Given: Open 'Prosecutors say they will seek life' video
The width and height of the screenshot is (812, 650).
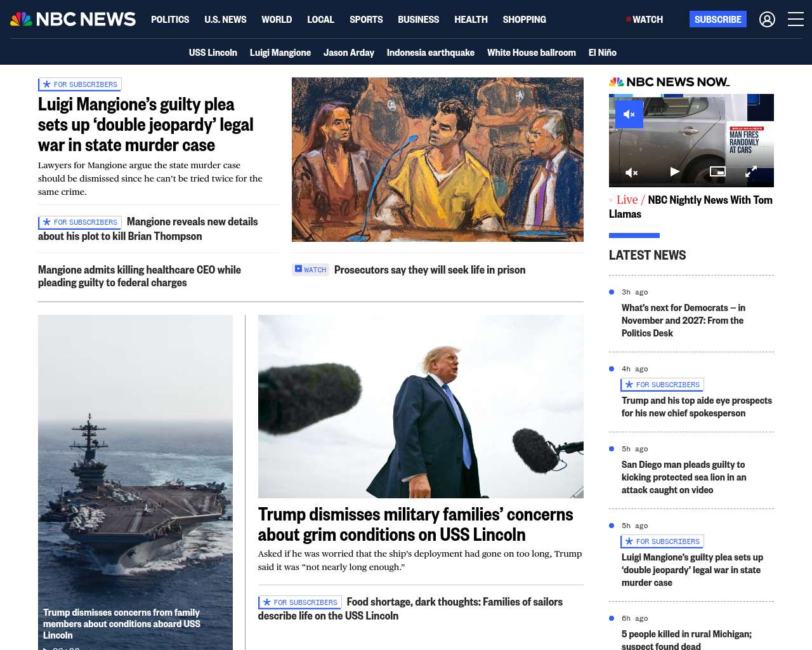Looking at the screenshot, I should pyautogui.click(x=429, y=270).
